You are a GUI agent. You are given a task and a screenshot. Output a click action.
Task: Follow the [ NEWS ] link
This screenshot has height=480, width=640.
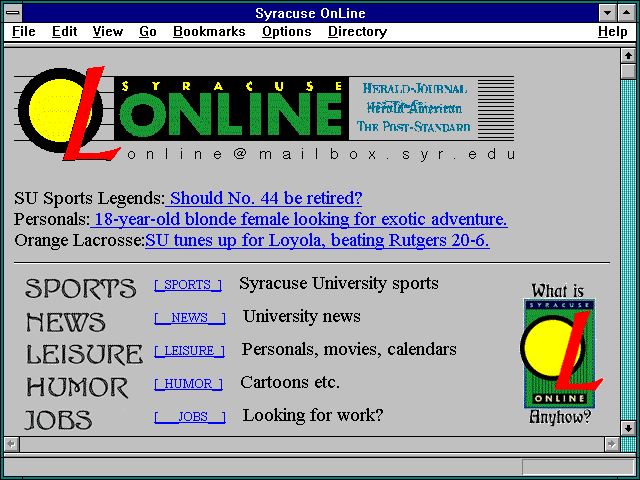[190, 318]
